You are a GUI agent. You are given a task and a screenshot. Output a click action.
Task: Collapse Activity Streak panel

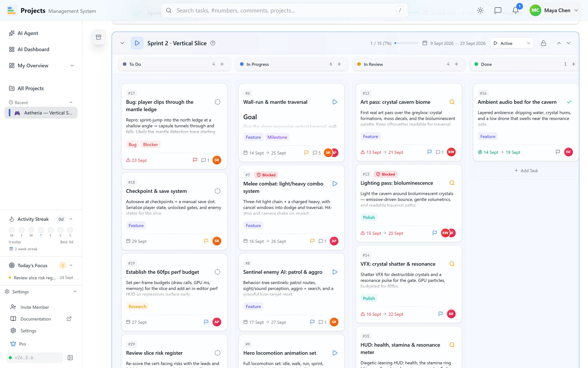pos(71,219)
